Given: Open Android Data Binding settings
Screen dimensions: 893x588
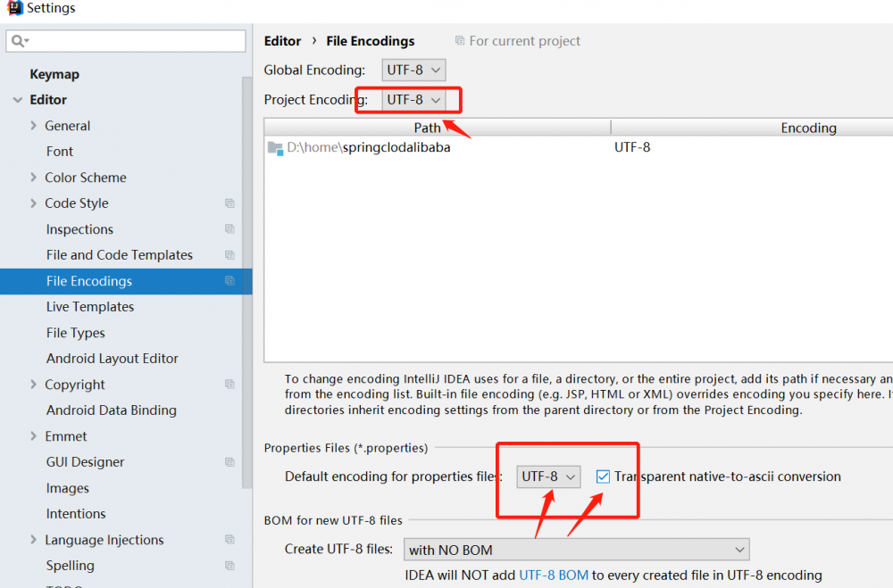Looking at the screenshot, I should coord(112,410).
